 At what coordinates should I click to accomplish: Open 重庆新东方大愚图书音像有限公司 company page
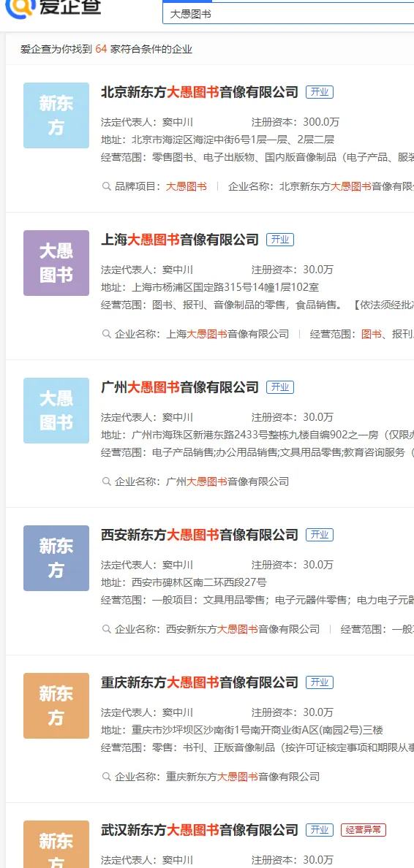(x=200, y=682)
